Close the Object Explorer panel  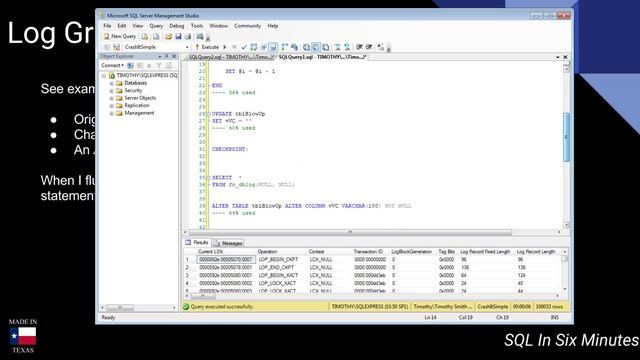[174, 56]
